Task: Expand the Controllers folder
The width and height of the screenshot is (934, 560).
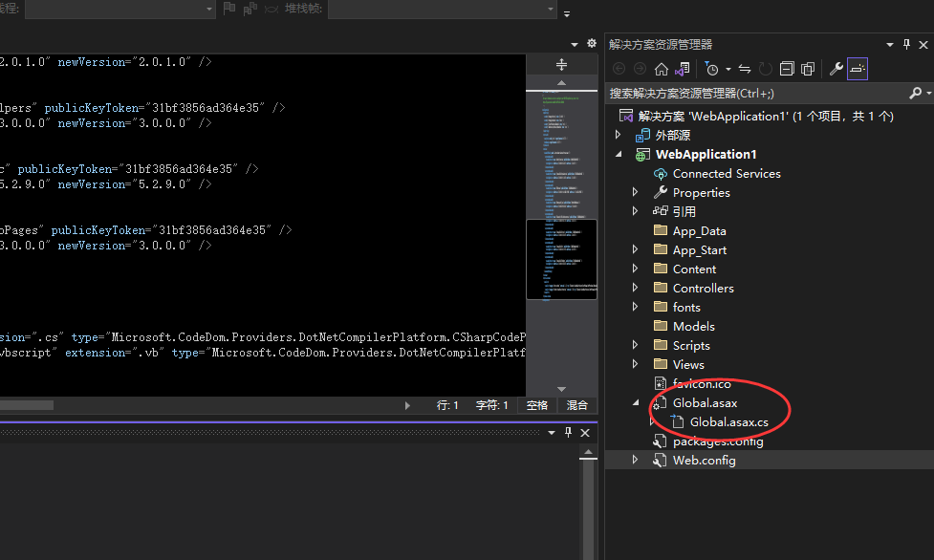Action: [x=635, y=288]
